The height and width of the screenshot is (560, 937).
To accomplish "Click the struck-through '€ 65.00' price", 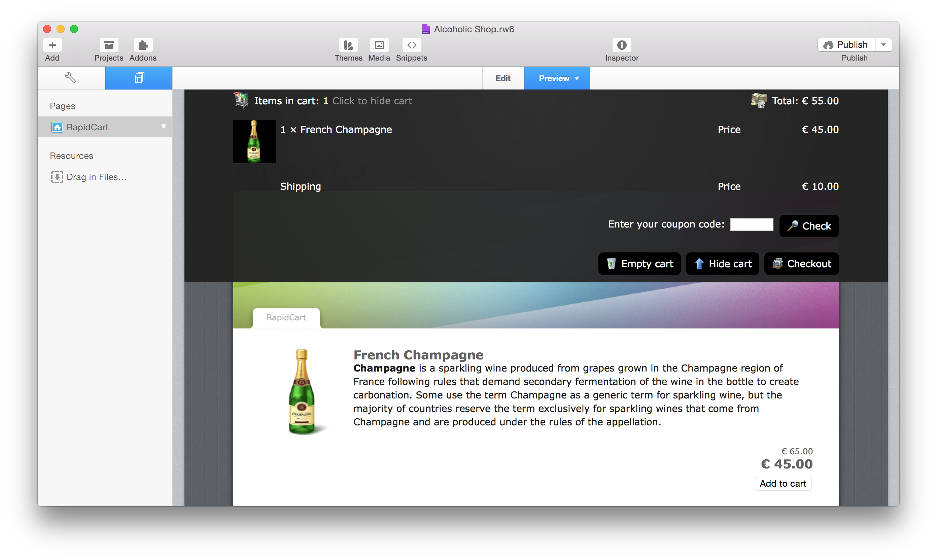I will click(x=797, y=451).
